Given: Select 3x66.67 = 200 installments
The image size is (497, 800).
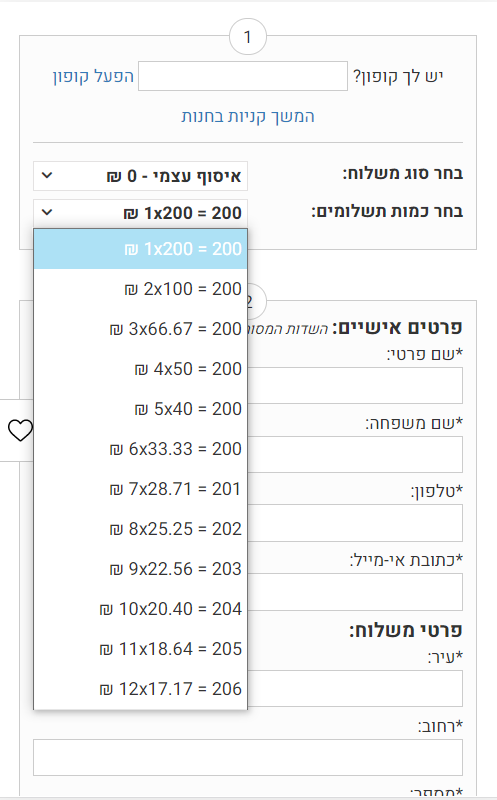Looking at the screenshot, I should point(140,329).
